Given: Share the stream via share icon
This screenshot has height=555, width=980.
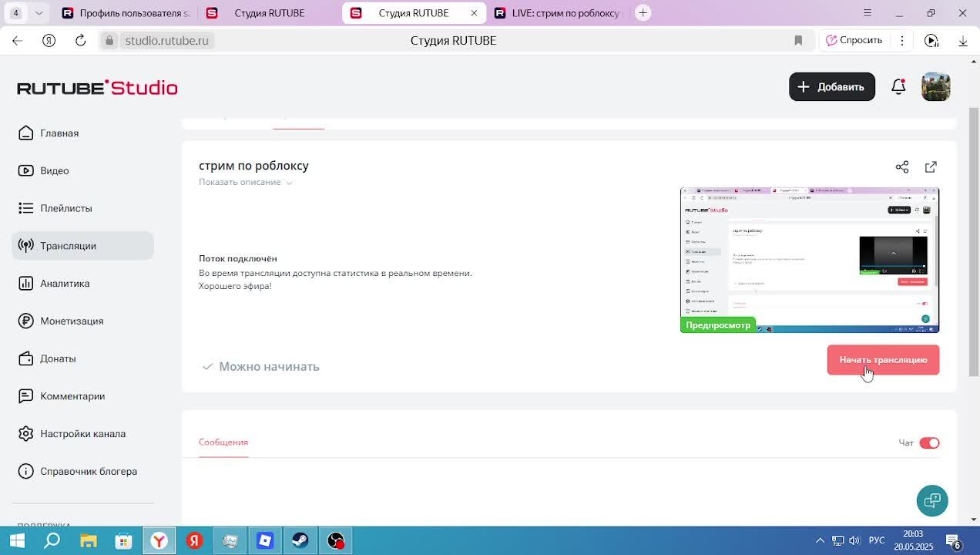Looking at the screenshot, I should coord(902,167).
